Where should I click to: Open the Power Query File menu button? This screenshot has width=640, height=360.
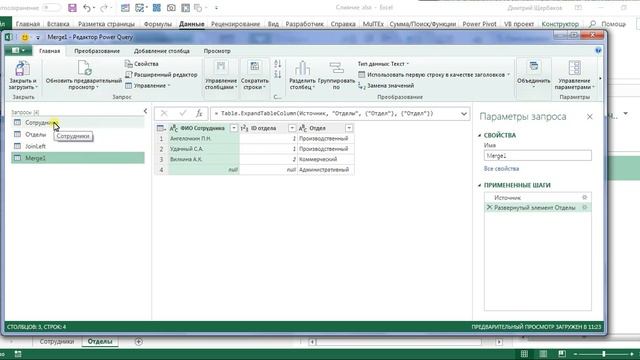tap(18, 50)
